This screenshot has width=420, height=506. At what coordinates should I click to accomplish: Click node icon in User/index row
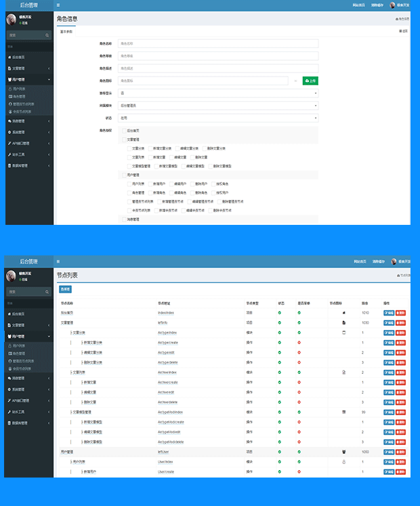(x=344, y=462)
